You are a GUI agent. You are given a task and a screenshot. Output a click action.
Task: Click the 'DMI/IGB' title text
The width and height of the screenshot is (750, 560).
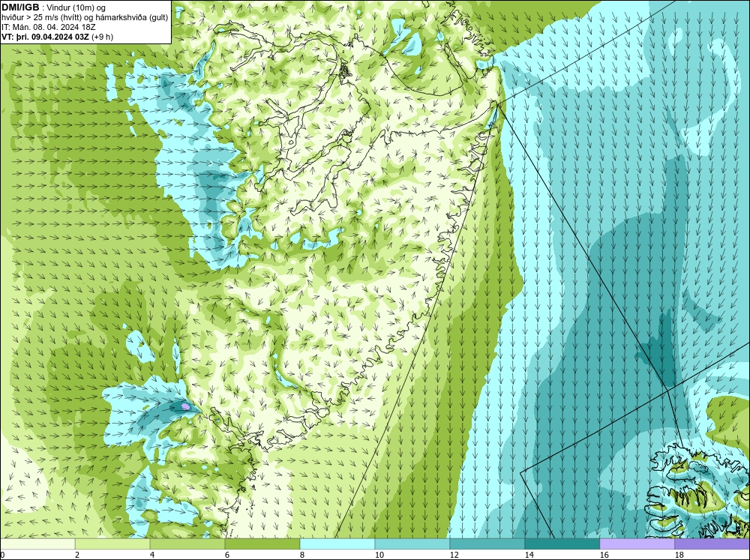(x=20, y=7)
